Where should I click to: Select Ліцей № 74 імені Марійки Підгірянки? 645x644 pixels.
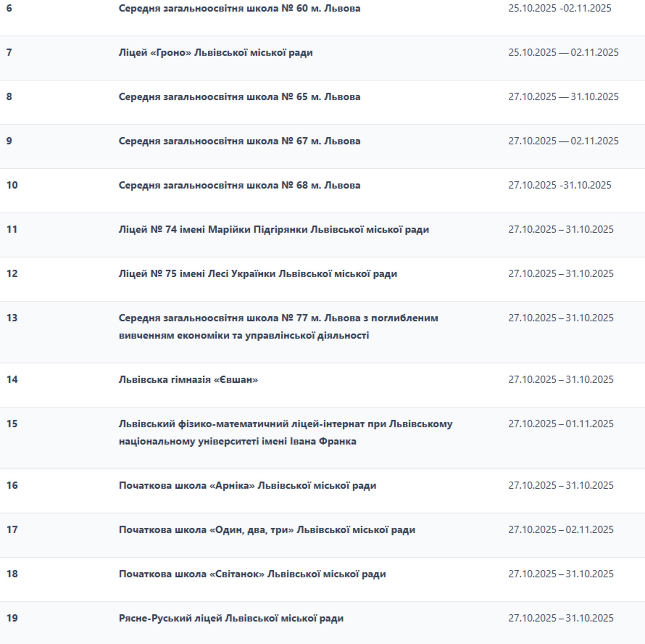(273, 230)
